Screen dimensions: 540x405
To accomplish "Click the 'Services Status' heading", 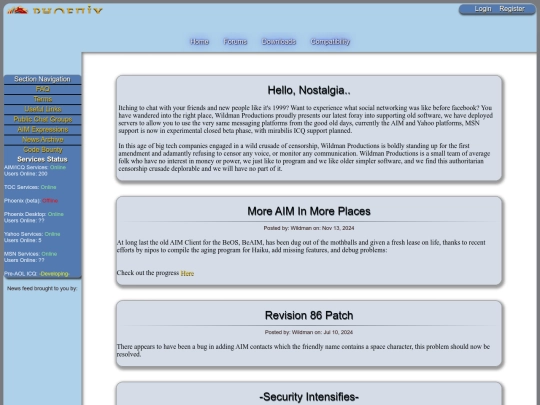I will point(42,159).
